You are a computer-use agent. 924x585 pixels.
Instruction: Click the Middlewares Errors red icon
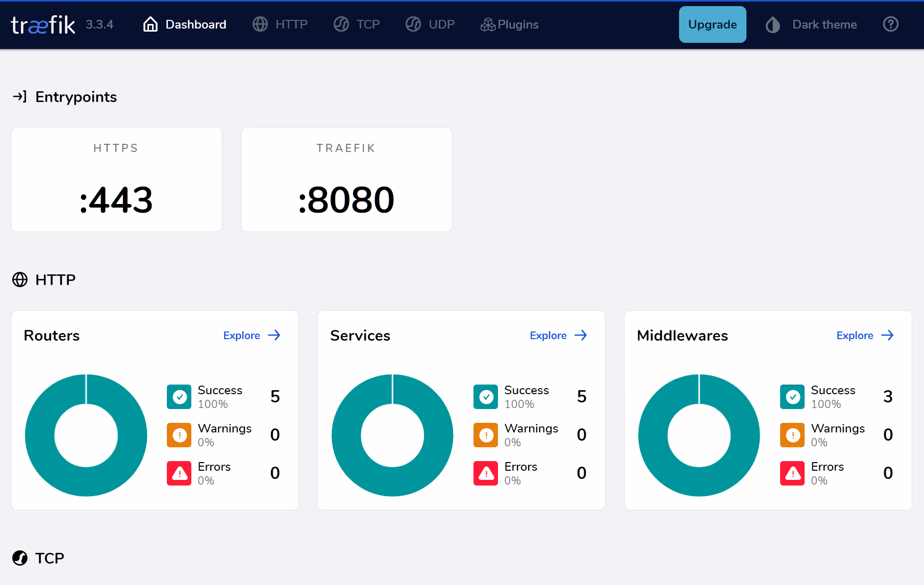pos(792,473)
